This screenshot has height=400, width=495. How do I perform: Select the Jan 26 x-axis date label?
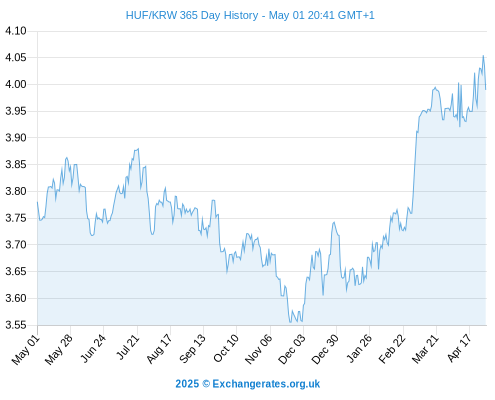pos(359,348)
